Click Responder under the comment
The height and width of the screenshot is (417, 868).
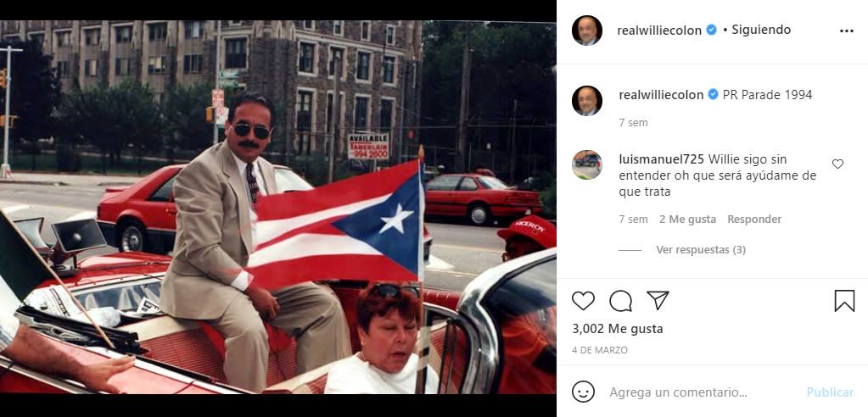click(x=754, y=220)
